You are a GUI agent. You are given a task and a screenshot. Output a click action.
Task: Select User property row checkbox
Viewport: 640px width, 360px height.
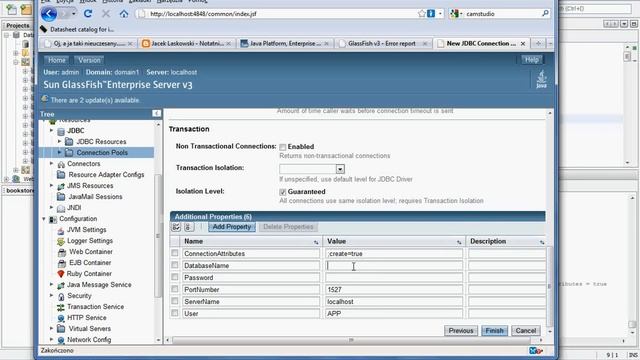[175, 313]
